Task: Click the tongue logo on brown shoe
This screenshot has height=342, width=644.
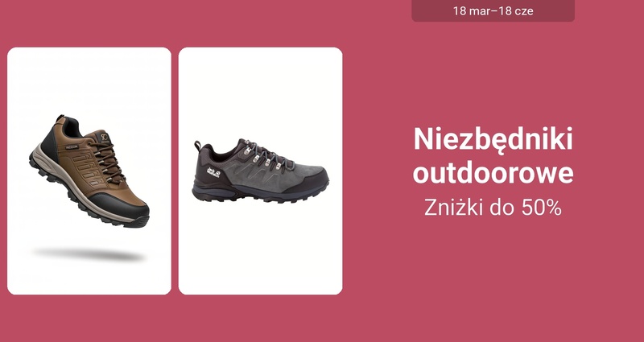Action: 104,137
